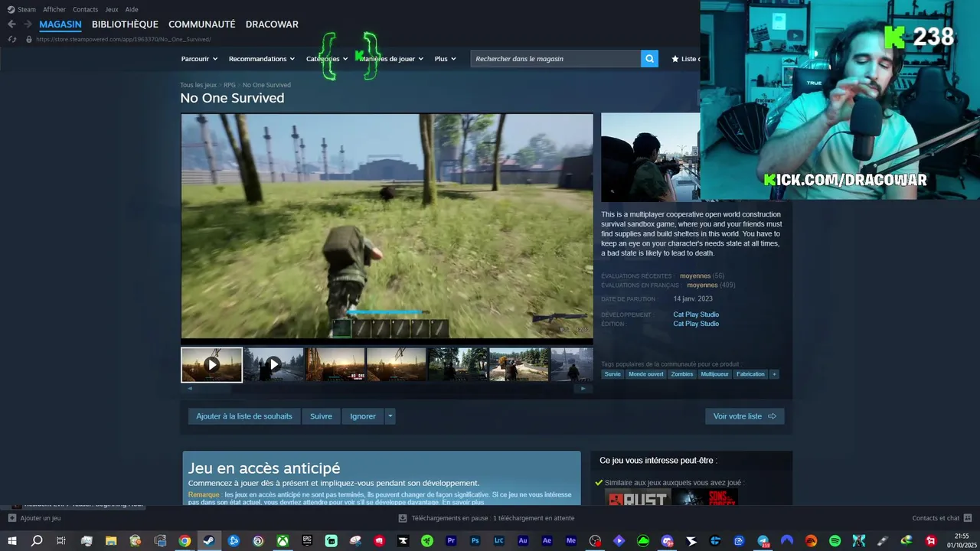Expand the Parcourir store dropdown

pos(199,59)
